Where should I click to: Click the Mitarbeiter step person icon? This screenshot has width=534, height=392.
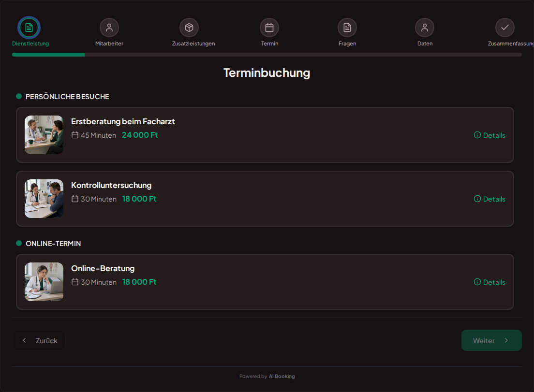click(109, 28)
